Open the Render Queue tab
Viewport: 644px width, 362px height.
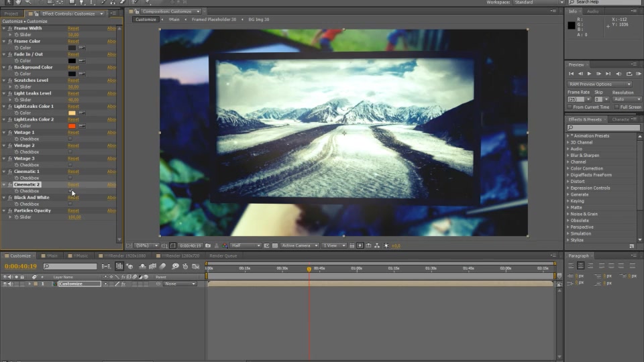click(223, 255)
